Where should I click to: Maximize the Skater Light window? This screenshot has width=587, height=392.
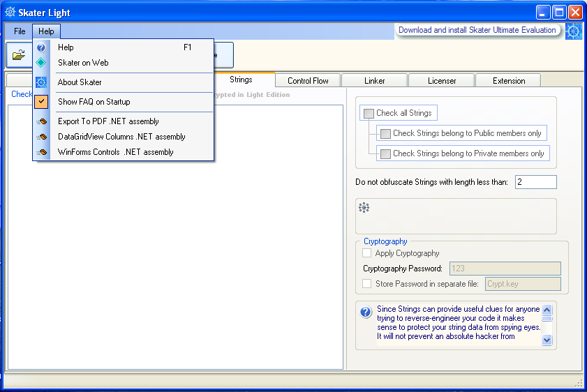pyautogui.click(x=559, y=13)
